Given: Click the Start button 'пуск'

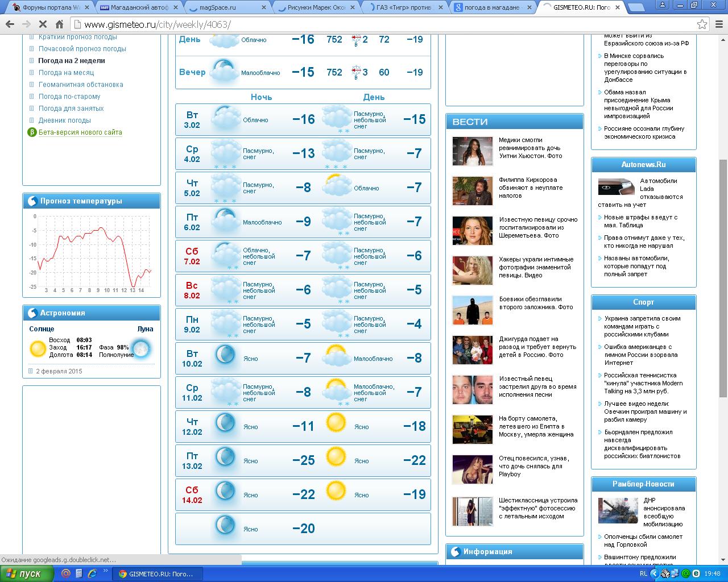Looking at the screenshot, I should 26,573.
